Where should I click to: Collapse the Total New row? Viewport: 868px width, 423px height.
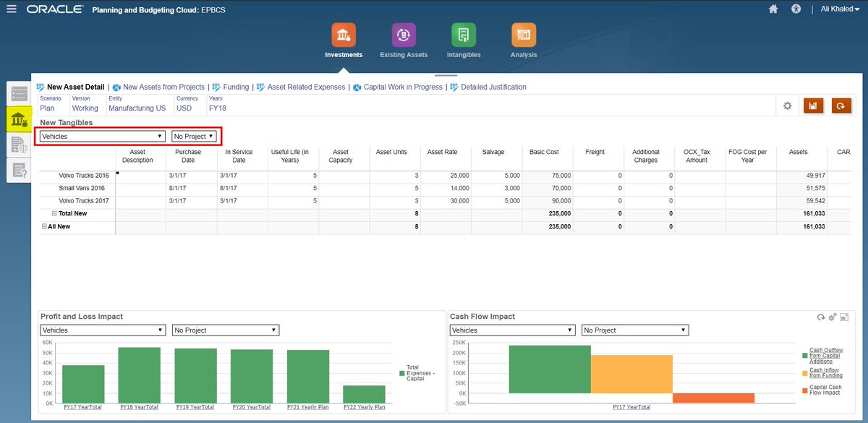pos(54,214)
